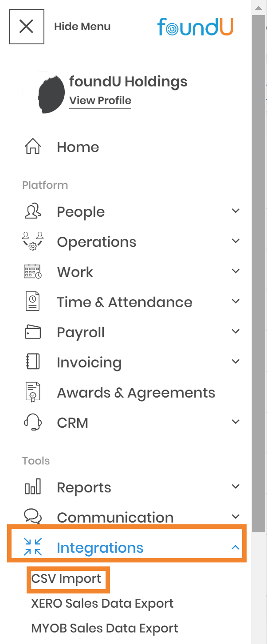
Task: Click the Payroll wallet icon
Action: (32, 332)
